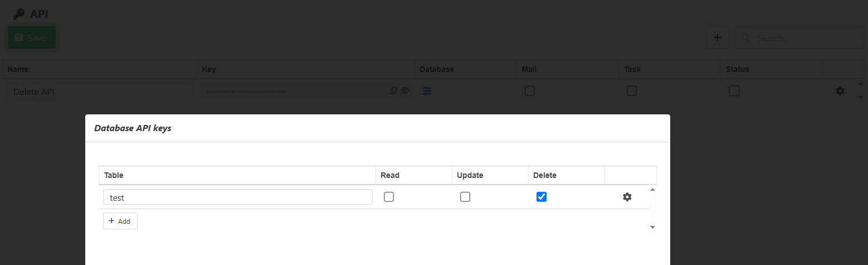This screenshot has height=265, width=868.
Task: Enable Update permission for test table
Action: tap(465, 197)
